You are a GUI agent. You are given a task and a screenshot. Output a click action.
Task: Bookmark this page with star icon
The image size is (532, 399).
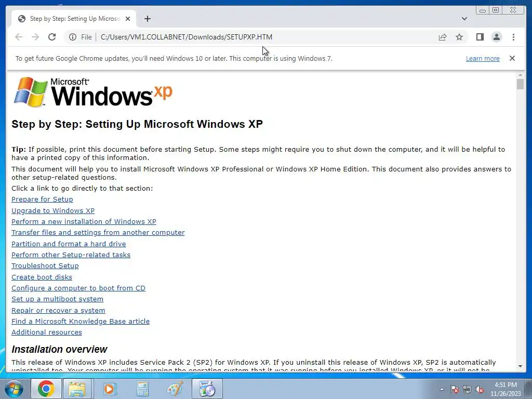(459, 37)
